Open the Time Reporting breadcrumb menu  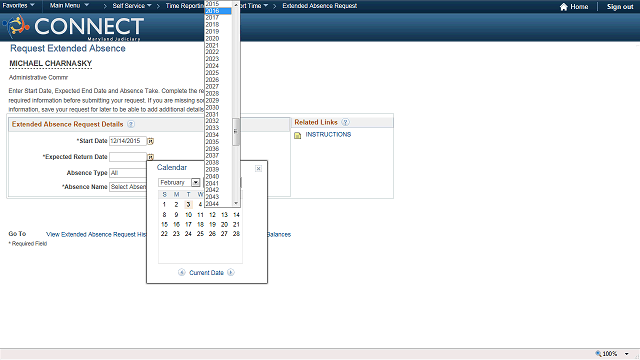pyautogui.click(x=184, y=6)
